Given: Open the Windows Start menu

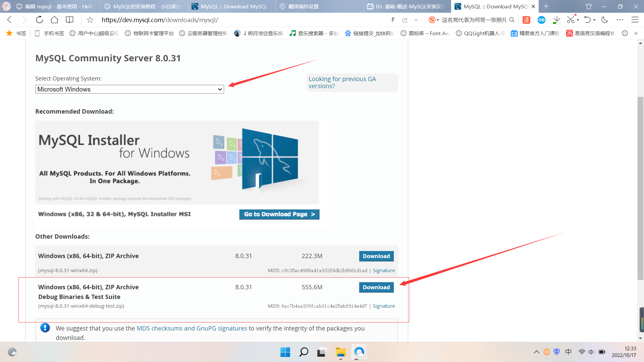Looking at the screenshot, I should [285, 352].
